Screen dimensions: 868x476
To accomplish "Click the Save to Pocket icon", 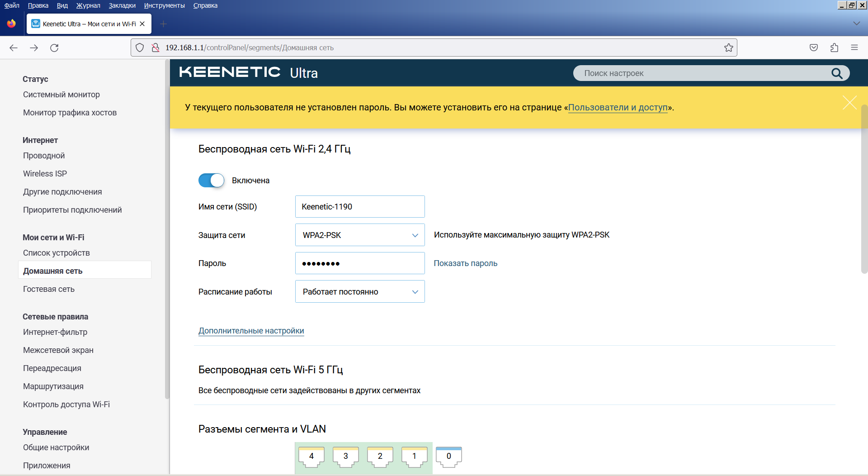I will 814,48.
